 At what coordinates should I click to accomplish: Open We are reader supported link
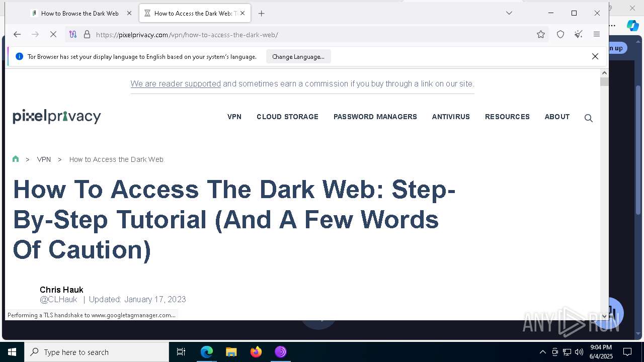click(176, 83)
